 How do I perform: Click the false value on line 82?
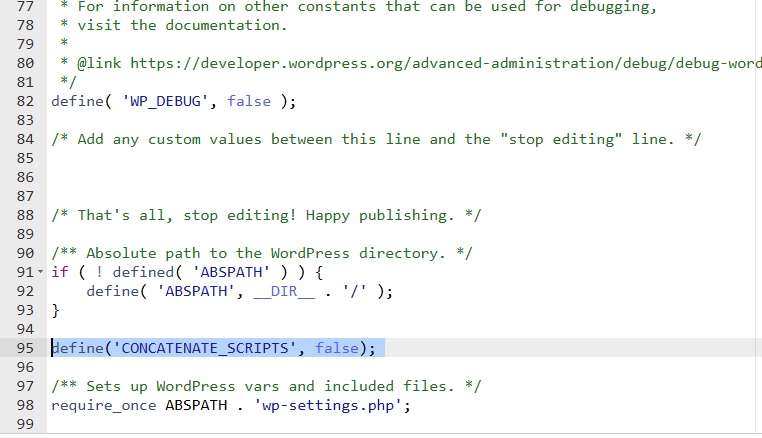click(x=249, y=102)
